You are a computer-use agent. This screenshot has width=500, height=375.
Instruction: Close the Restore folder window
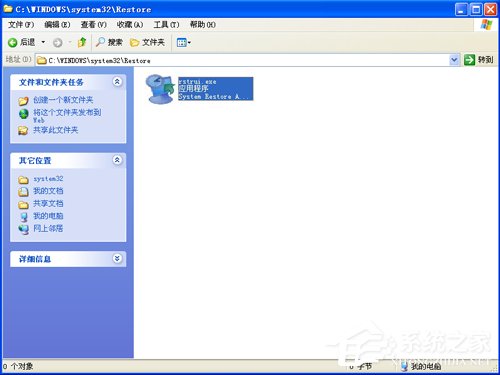point(490,9)
